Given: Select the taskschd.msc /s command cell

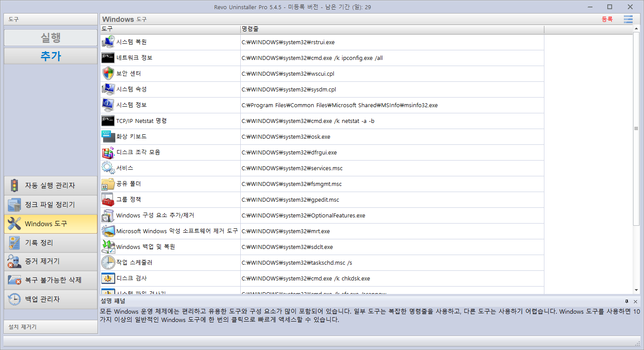Looking at the screenshot, I should tap(392, 263).
